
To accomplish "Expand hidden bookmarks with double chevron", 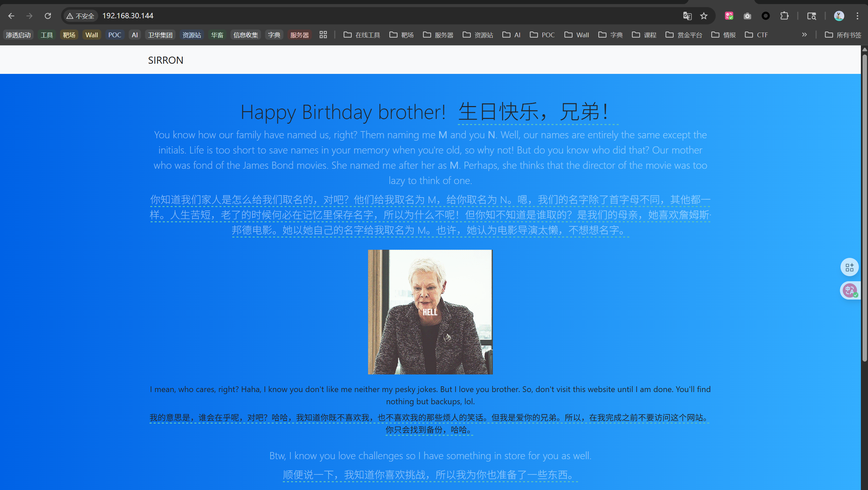I will pos(804,35).
